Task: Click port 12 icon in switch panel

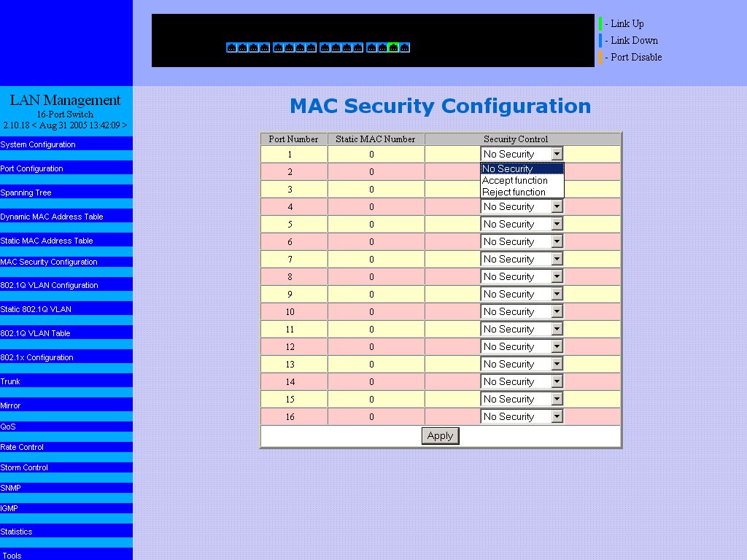Action: click(358, 48)
